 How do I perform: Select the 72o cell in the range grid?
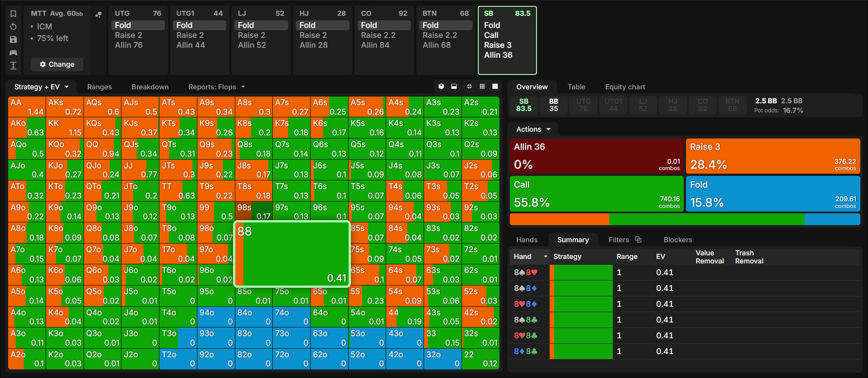291,359
